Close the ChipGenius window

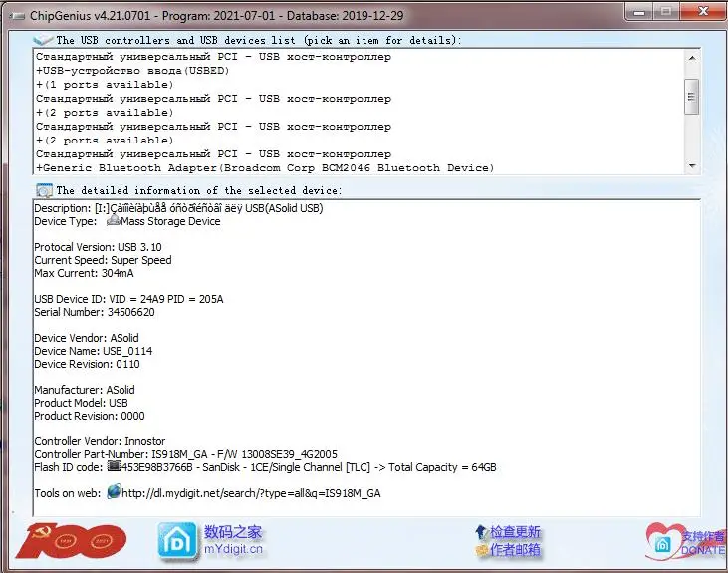pos(703,12)
